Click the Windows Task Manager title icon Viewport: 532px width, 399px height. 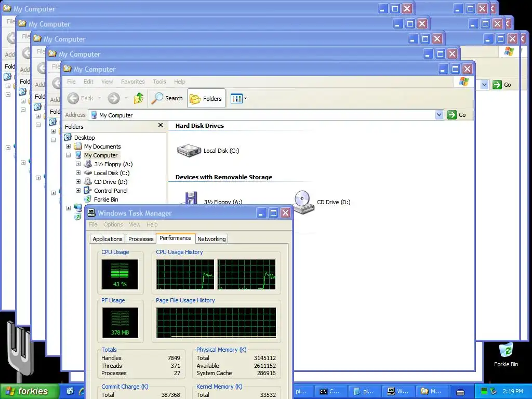tap(91, 212)
